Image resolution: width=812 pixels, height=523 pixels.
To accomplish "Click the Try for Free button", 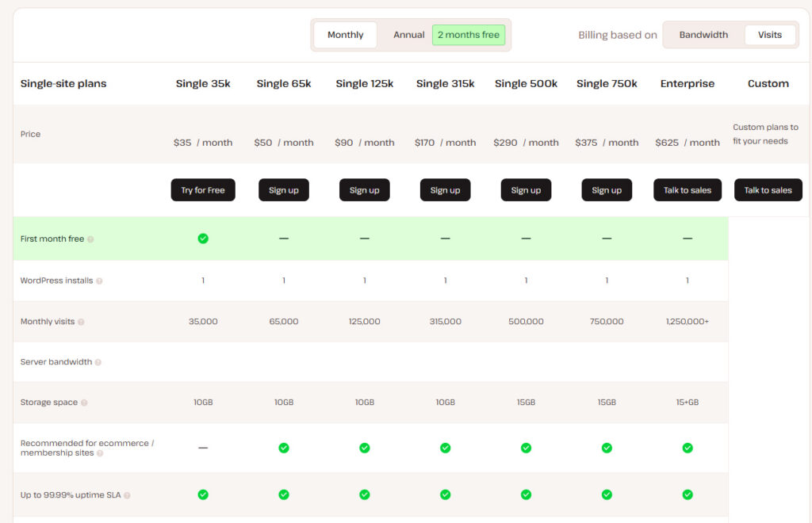I will 203,190.
